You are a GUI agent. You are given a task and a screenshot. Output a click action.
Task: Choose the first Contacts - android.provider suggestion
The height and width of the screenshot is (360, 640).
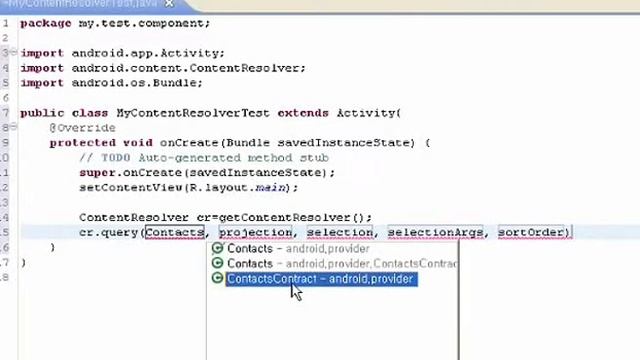pos(298,249)
